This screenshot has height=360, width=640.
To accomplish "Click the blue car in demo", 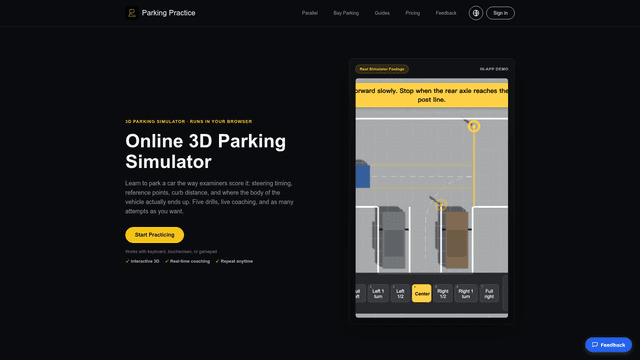I will coord(362,176).
